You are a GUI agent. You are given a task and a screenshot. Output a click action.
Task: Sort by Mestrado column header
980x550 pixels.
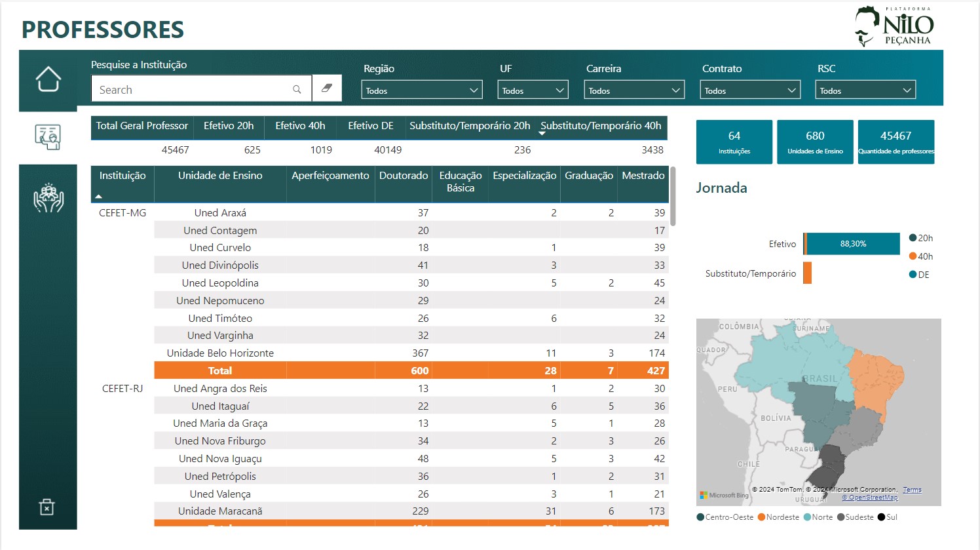click(x=643, y=176)
